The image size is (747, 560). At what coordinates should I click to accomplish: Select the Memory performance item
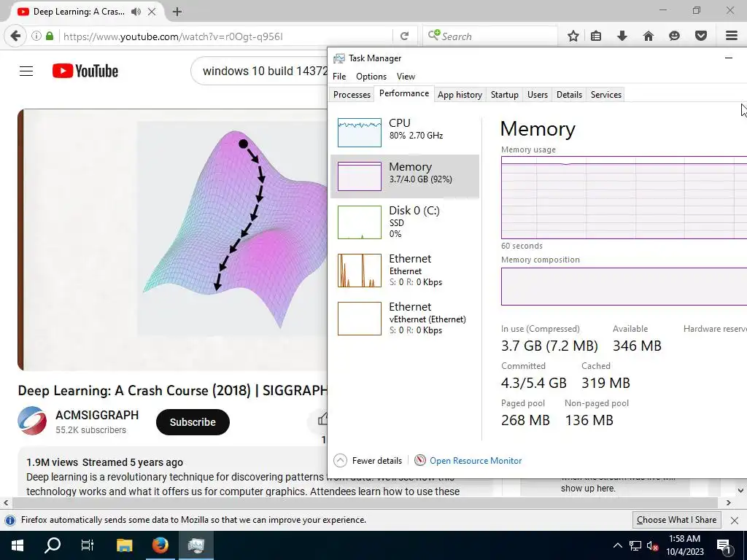point(405,176)
